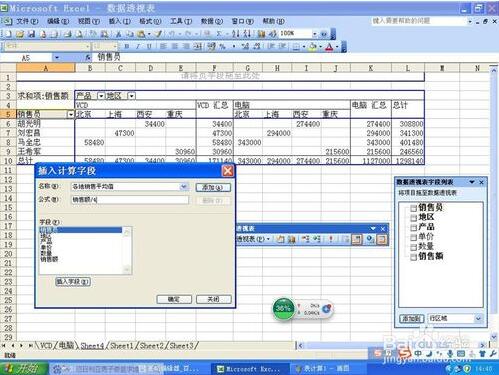Click Chart Wizard icon in PivotTable toolbar
499x375 pixels.
point(292,239)
